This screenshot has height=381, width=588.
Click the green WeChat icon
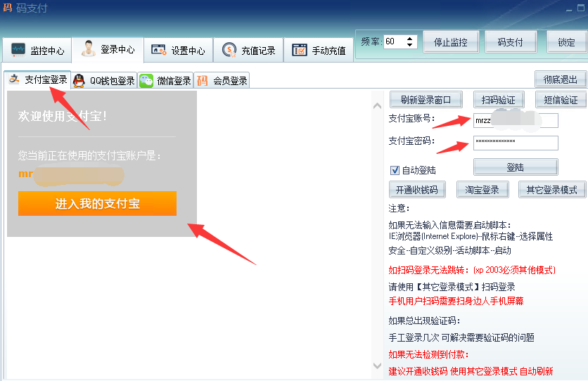146,80
